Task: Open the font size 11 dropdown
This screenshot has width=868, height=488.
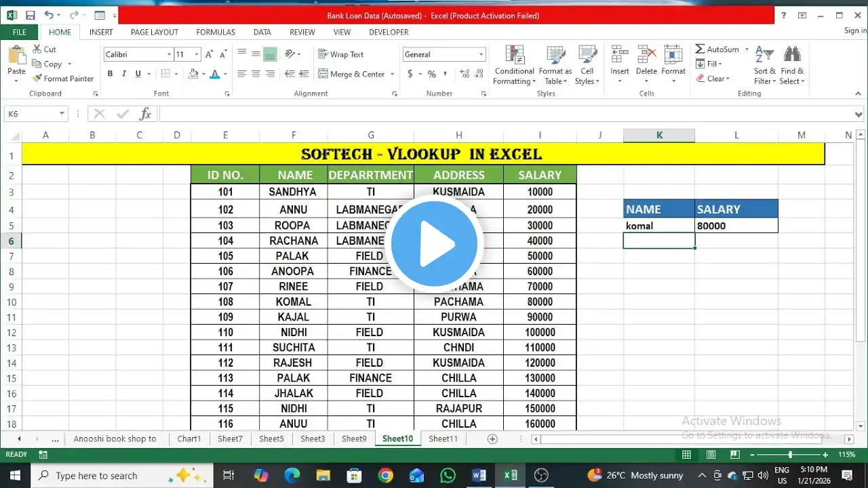Action: pyautogui.click(x=197, y=54)
